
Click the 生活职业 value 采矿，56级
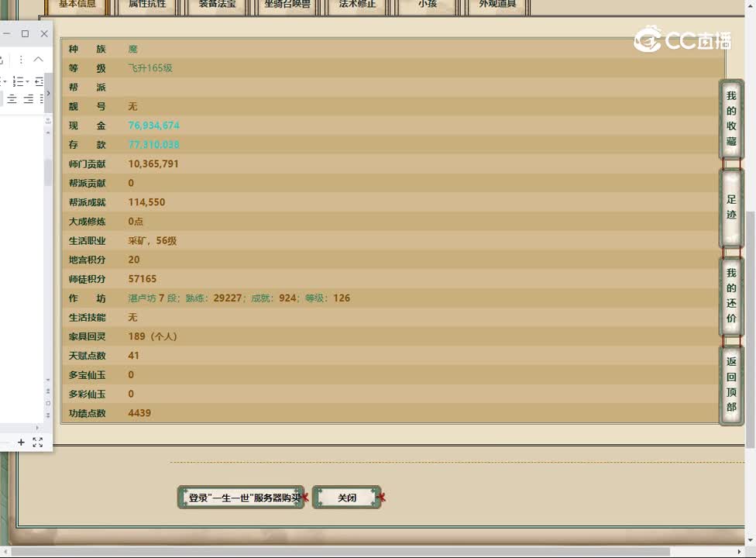[x=153, y=241]
